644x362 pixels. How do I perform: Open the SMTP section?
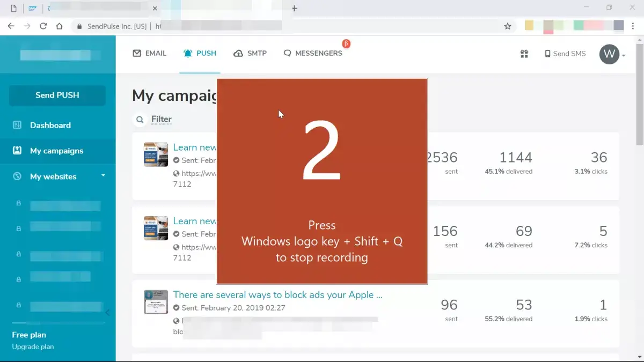pyautogui.click(x=250, y=53)
